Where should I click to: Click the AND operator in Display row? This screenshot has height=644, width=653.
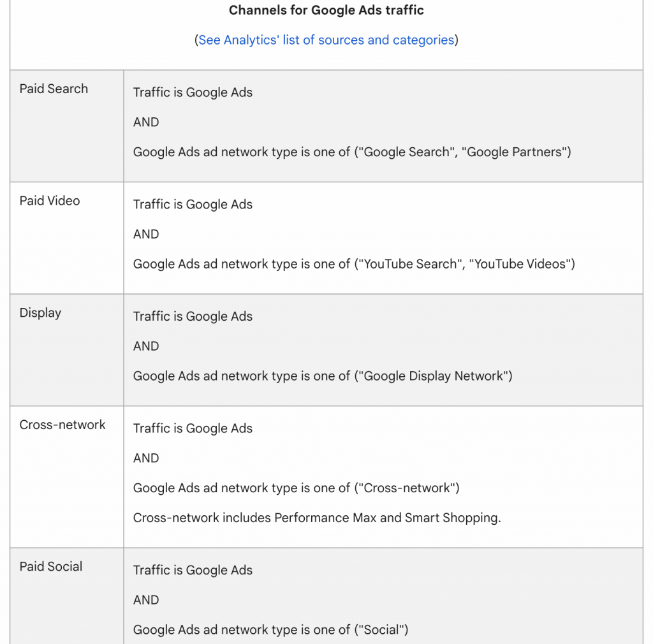[146, 346]
